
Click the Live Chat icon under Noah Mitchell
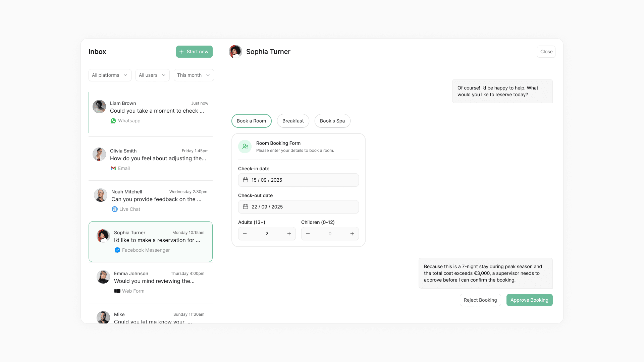(x=115, y=209)
